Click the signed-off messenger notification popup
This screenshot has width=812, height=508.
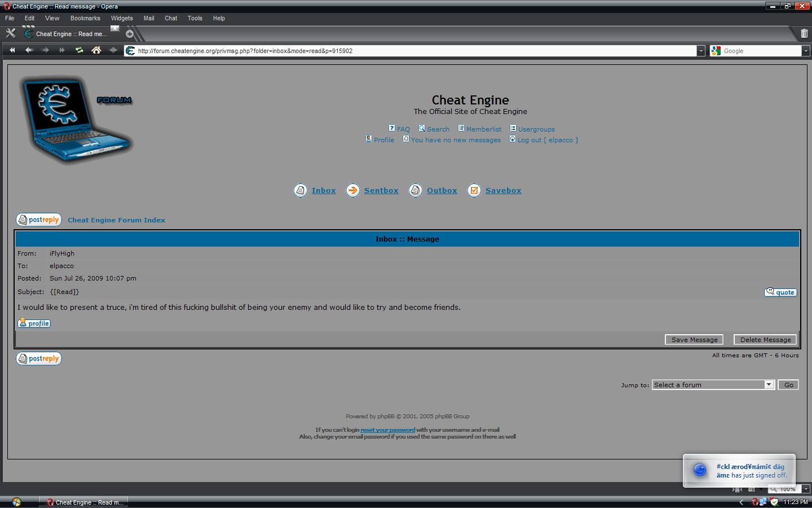pyautogui.click(x=739, y=471)
